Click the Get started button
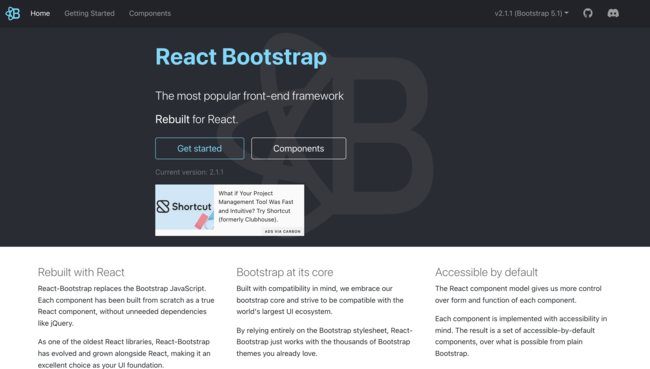The height and width of the screenshot is (369, 650). point(199,148)
